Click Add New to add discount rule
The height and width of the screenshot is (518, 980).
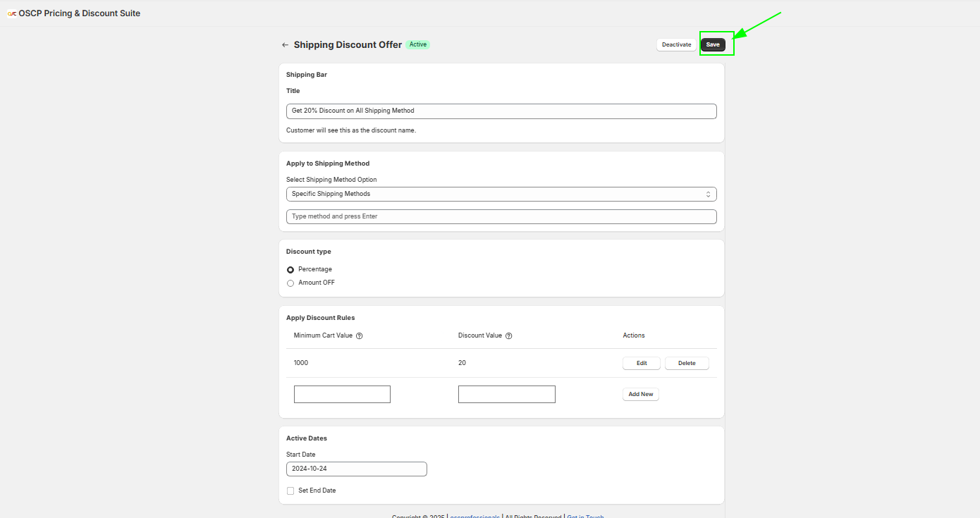pyautogui.click(x=640, y=395)
